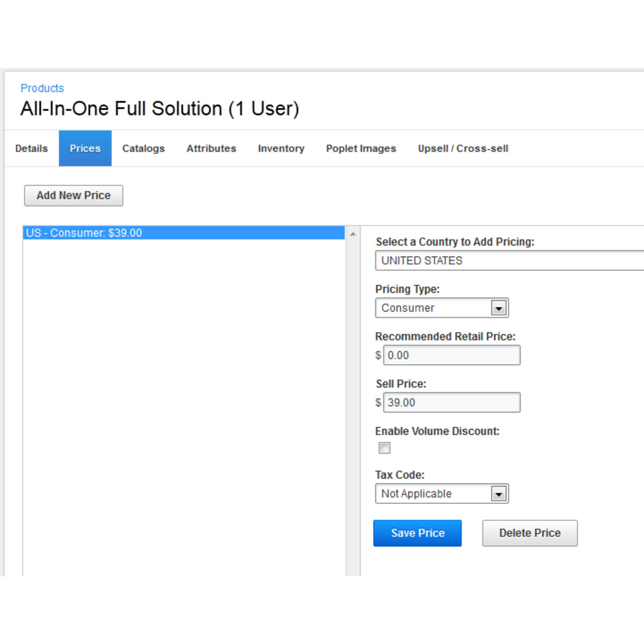Image resolution: width=644 pixels, height=644 pixels.
Task: Focus the Sell Price input field
Action: 451,403
